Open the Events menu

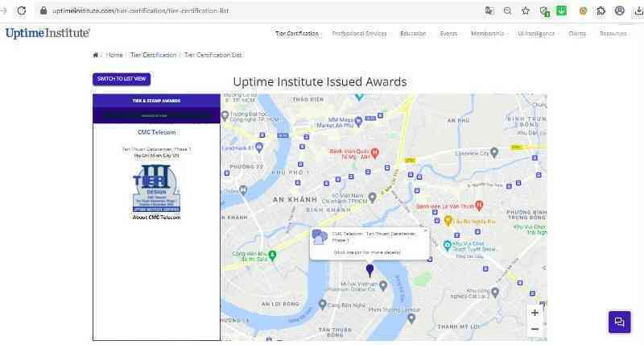pyautogui.click(x=448, y=34)
